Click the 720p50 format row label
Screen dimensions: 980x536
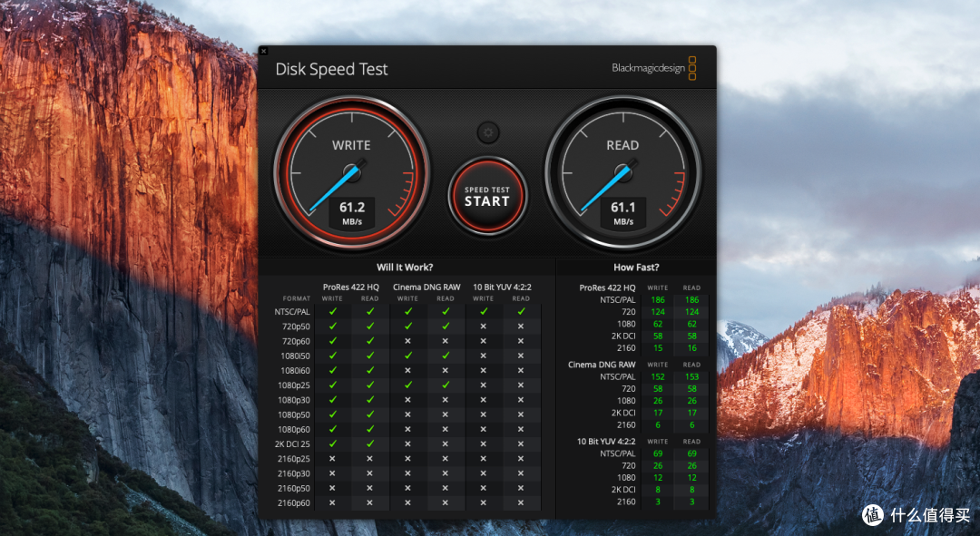296,326
